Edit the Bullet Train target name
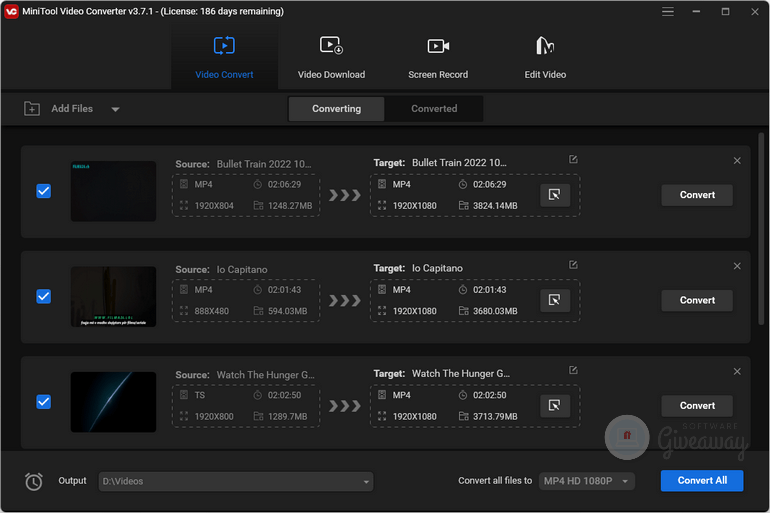 [573, 160]
